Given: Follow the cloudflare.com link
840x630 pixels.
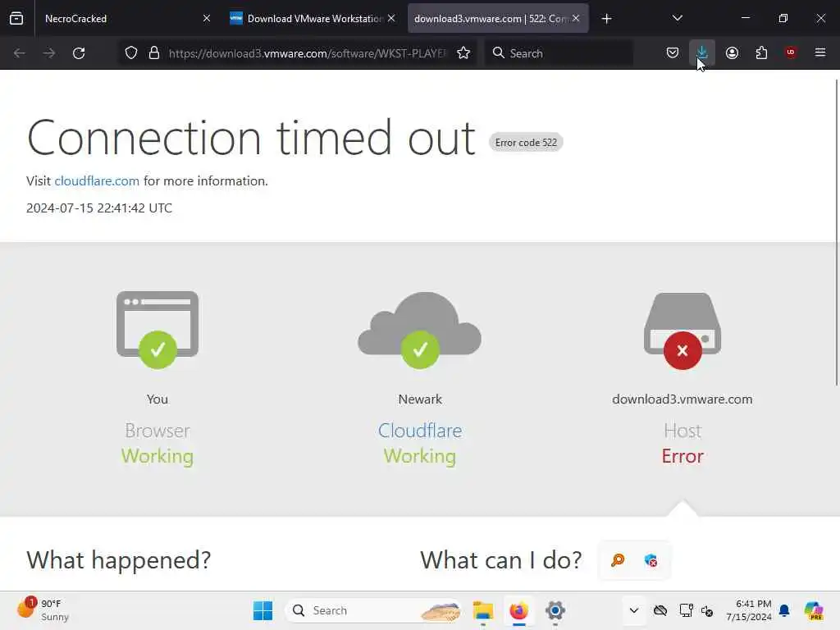Looking at the screenshot, I should tap(97, 181).
